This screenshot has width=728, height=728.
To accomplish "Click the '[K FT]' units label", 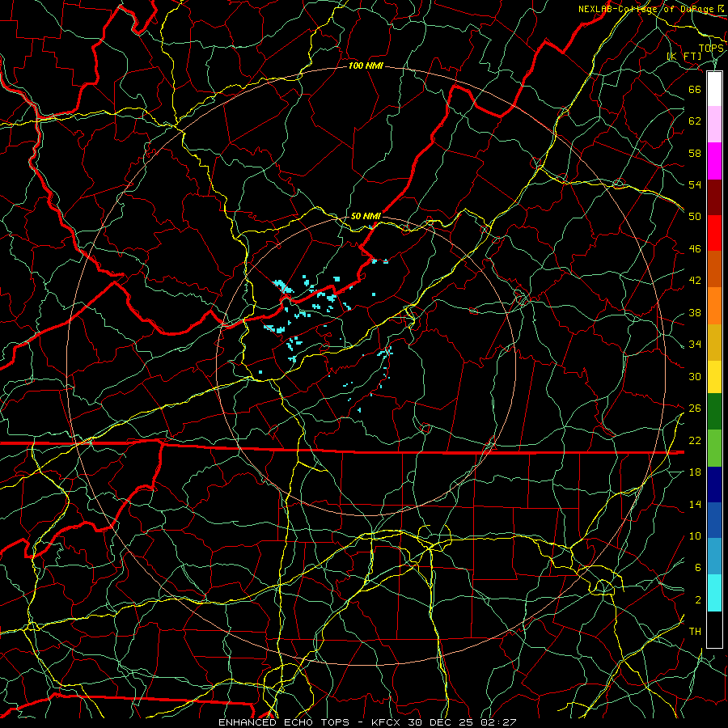I will (684, 57).
